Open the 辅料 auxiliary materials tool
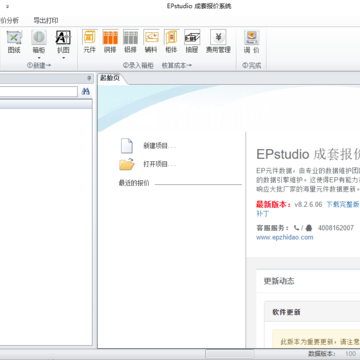 [x=151, y=42]
